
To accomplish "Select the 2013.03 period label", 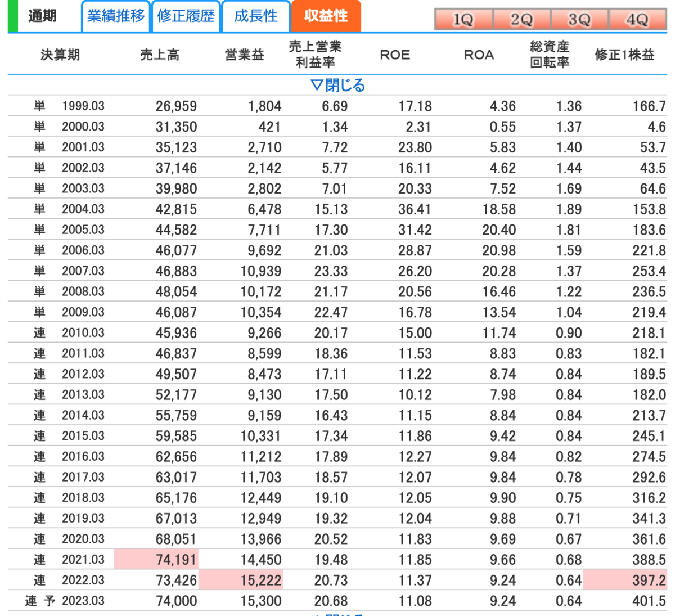I will (x=83, y=395).
